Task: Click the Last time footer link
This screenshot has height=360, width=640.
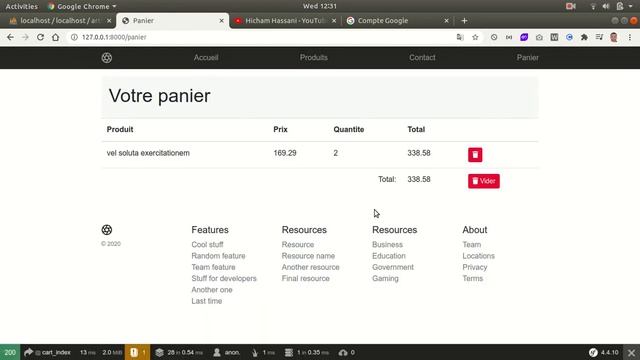Action: tap(207, 301)
